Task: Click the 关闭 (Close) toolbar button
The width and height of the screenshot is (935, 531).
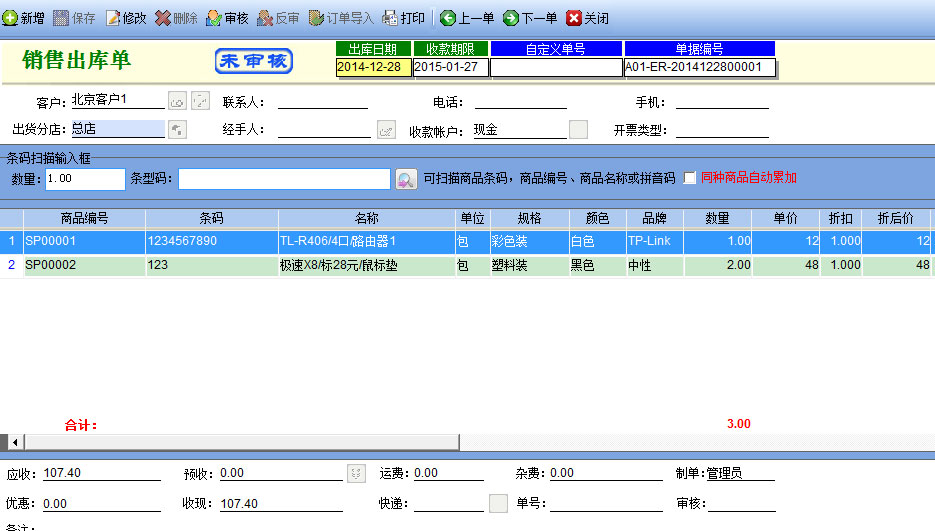Action: (587, 18)
